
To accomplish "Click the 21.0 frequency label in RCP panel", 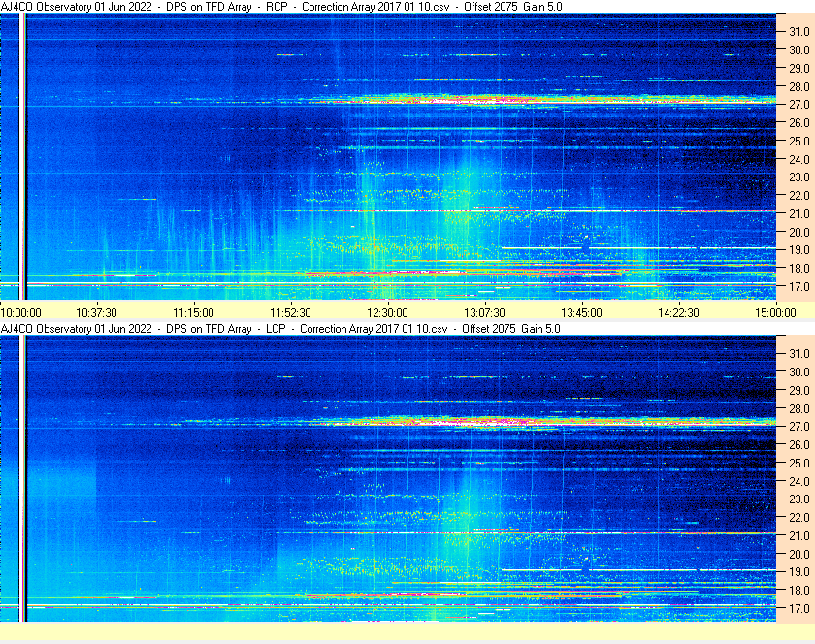I will click(x=799, y=213).
